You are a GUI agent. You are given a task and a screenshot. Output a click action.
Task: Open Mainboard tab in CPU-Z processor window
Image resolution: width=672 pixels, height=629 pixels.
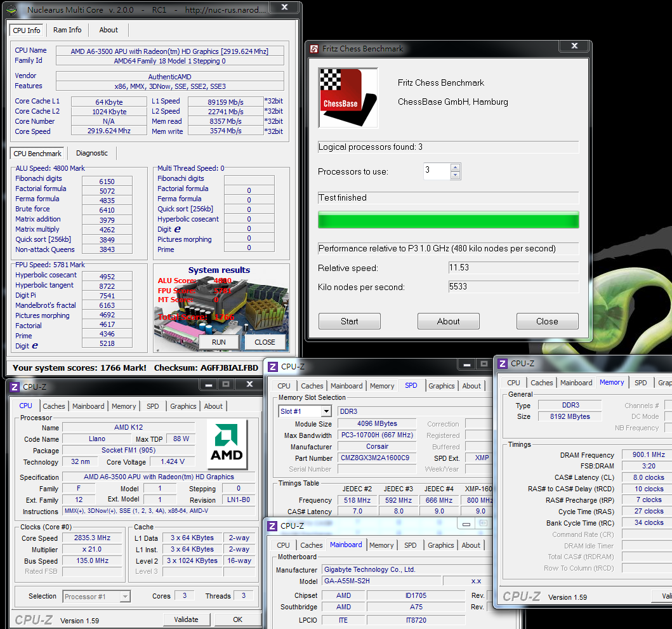pos(88,406)
